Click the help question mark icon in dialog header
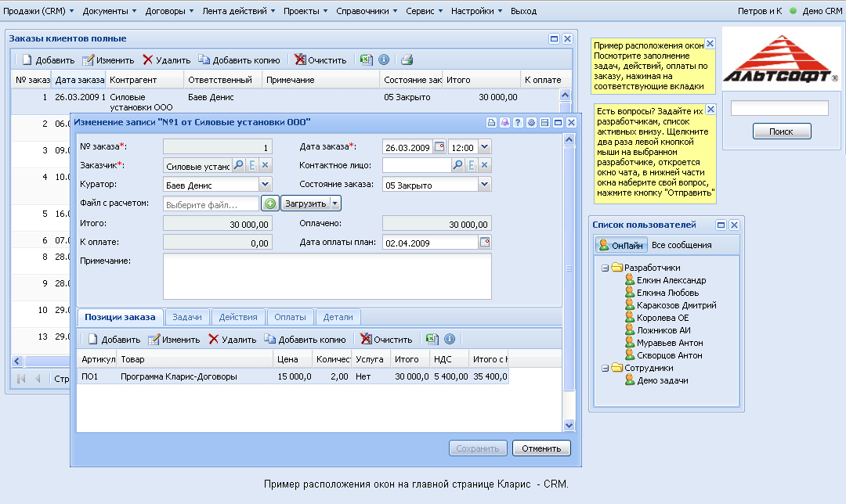 click(518, 122)
